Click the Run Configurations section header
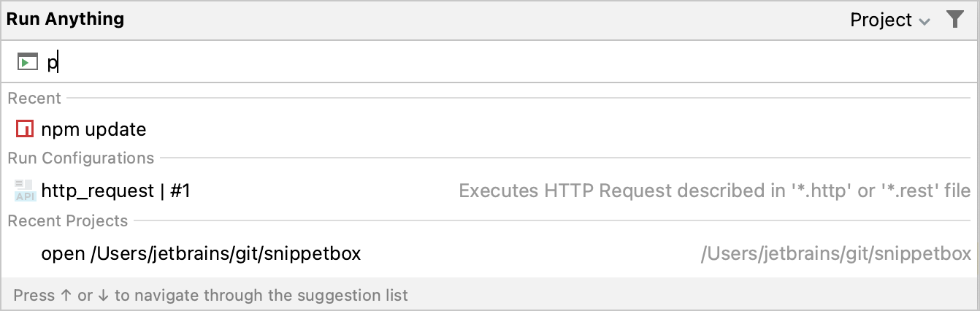980x311 pixels. tap(80, 158)
